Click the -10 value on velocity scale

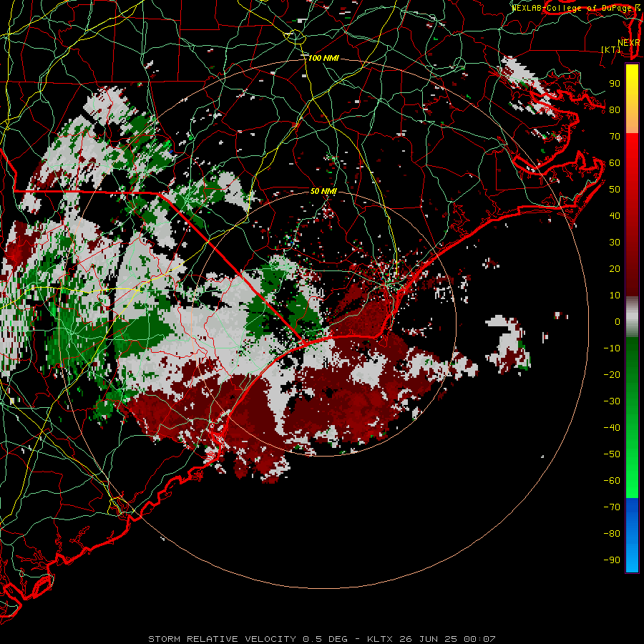[x=612, y=348]
